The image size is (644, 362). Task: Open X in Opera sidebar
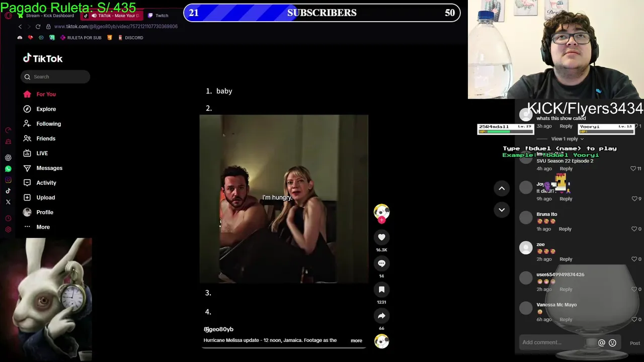(x=8, y=202)
